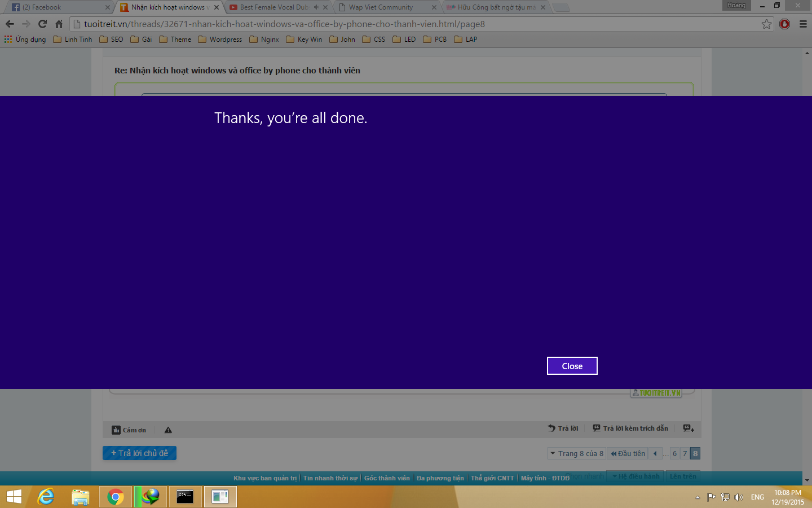Open File Explorer from the taskbar

point(81,497)
